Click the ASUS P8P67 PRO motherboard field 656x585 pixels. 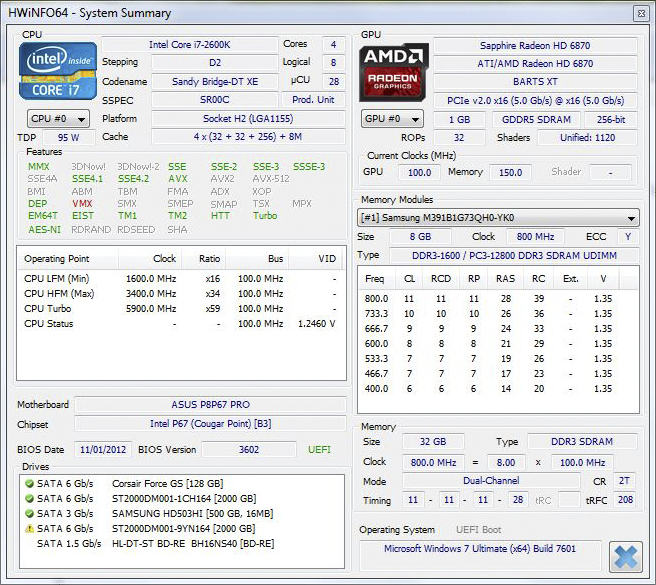(x=210, y=405)
